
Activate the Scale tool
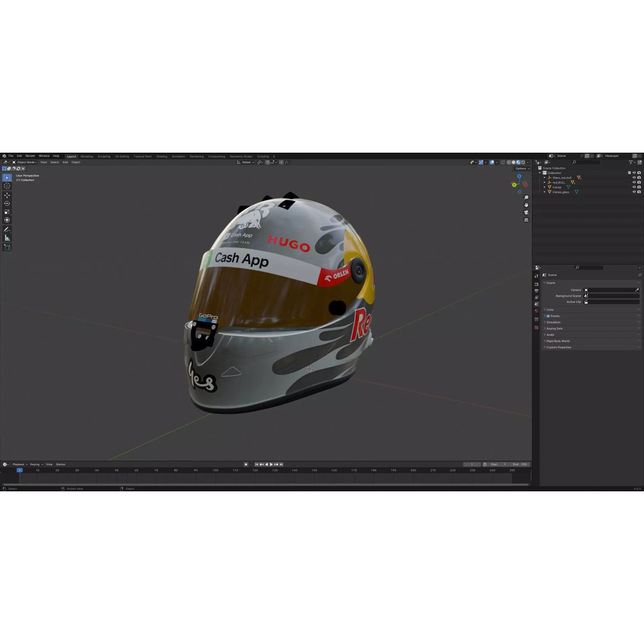(7, 212)
